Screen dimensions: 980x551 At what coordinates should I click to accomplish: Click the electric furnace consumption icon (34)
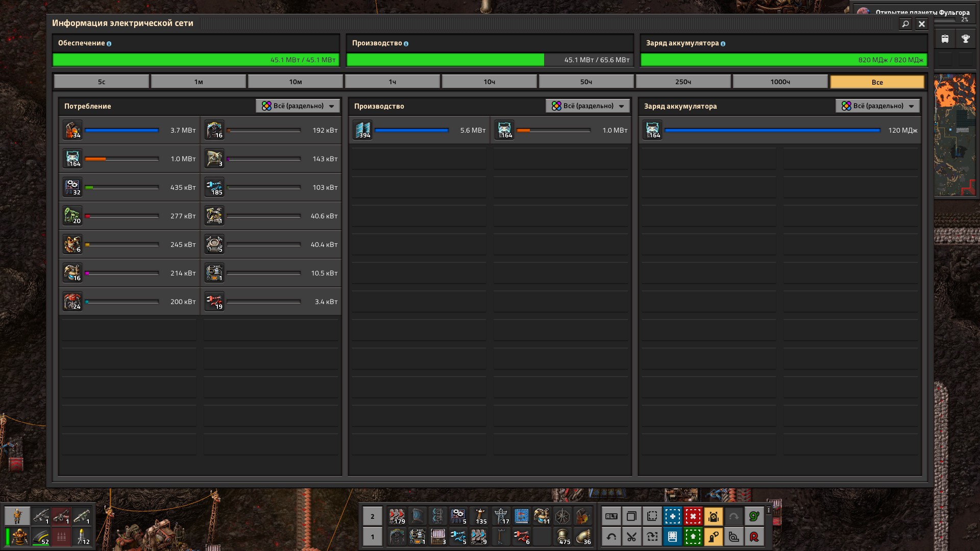(72, 130)
